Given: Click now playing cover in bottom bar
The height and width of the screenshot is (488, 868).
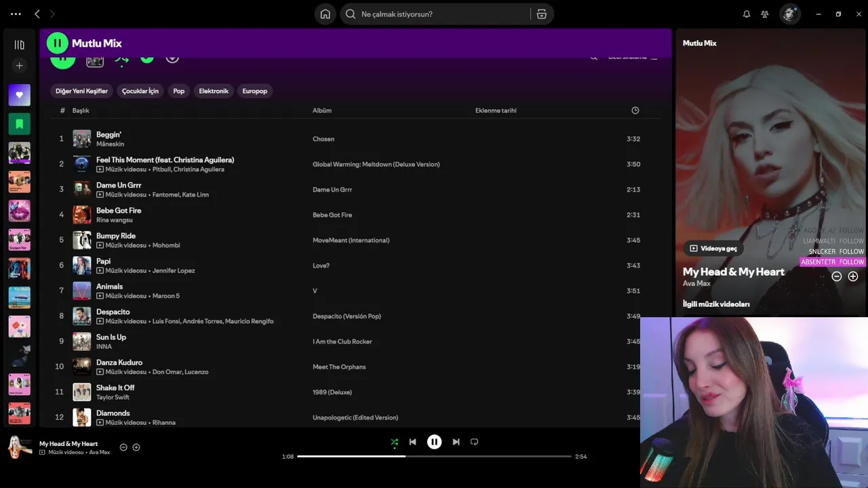Looking at the screenshot, I should coord(20,447).
